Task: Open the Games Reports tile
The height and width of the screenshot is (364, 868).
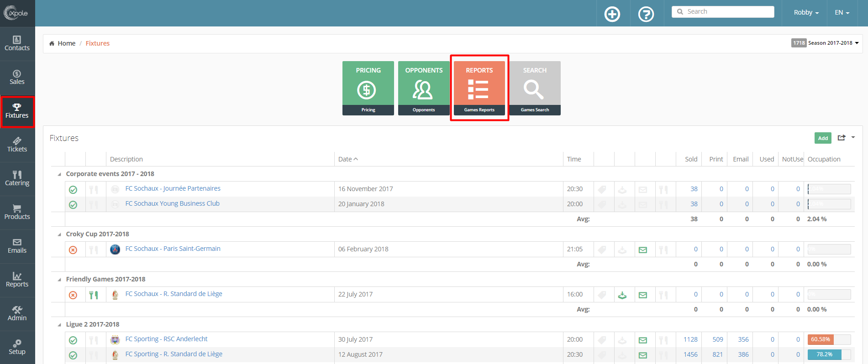Action: click(479, 88)
